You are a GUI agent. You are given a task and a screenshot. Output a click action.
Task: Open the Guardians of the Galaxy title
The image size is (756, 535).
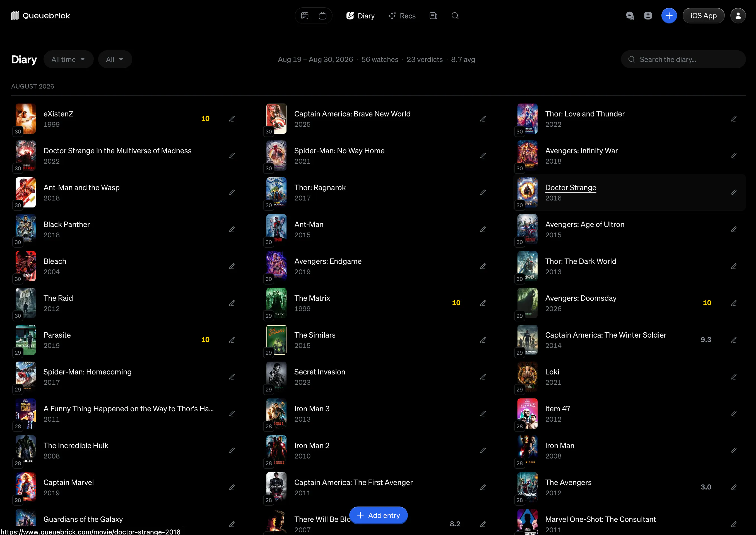pos(83,519)
